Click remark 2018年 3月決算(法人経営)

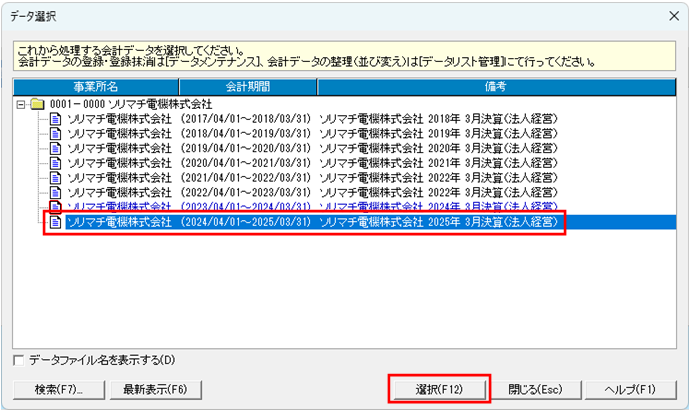pos(493,119)
